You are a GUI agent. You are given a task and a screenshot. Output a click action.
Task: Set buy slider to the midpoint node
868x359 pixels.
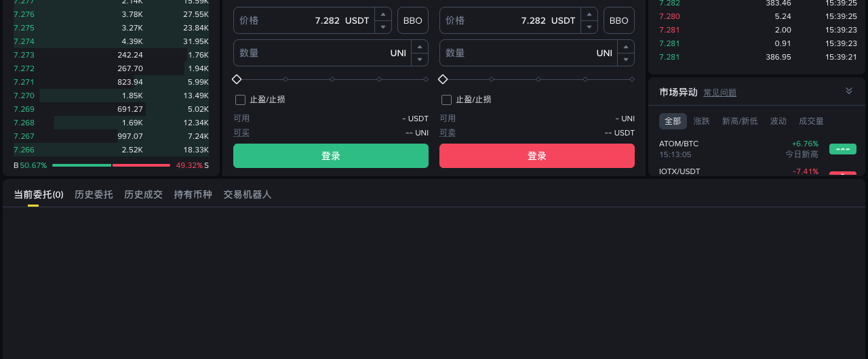click(x=332, y=79)
